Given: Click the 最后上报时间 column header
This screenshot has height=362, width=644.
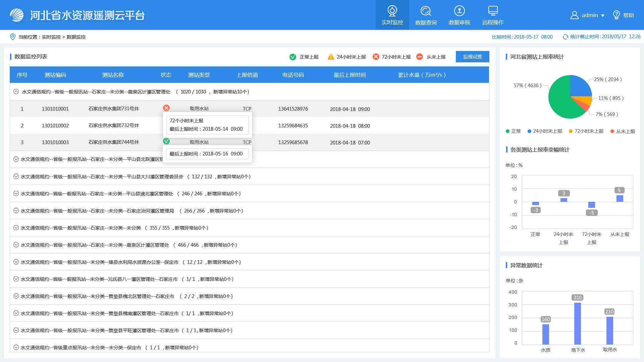Looking at the screenshot, I should click(x=350, y=75).
